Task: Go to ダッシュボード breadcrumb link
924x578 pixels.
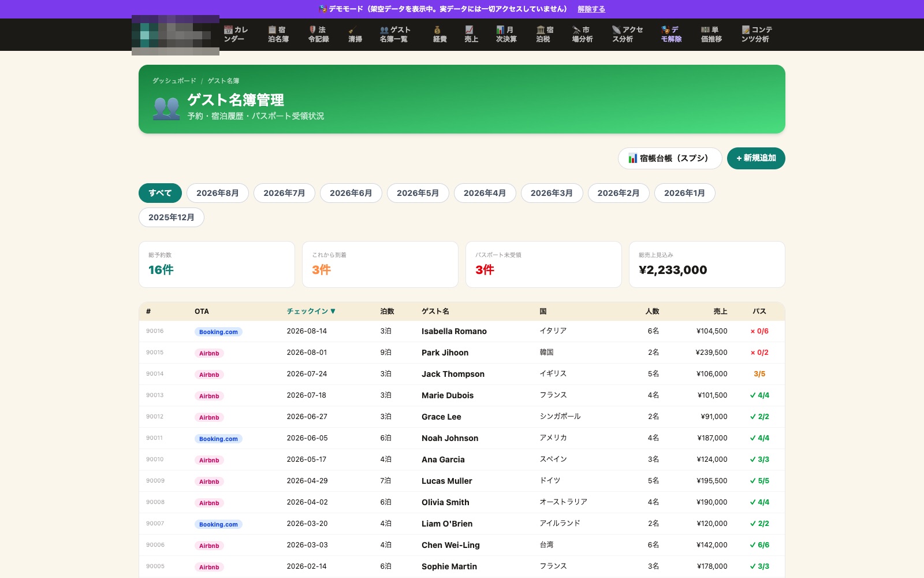Action: click(174, 81)
